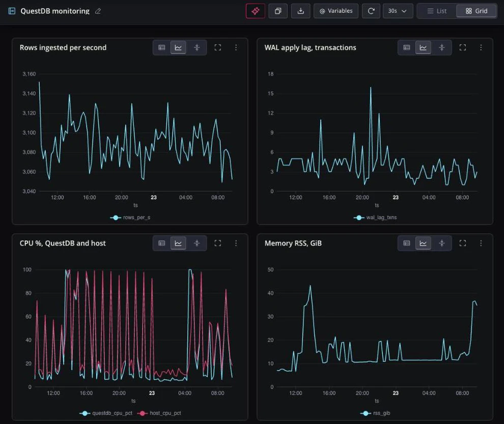This screenshot has width=504, height=424.
Task: Open the Variables panel
Action: (x=336, y=11)
